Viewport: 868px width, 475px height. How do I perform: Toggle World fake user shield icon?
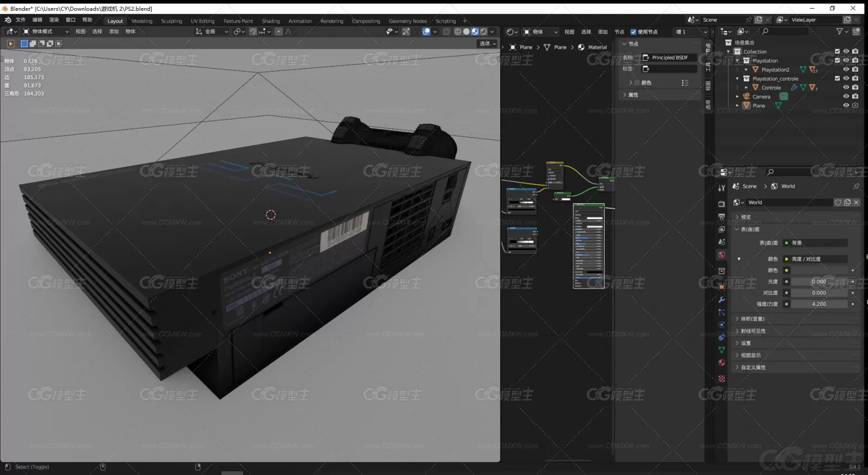click(838, 202)
